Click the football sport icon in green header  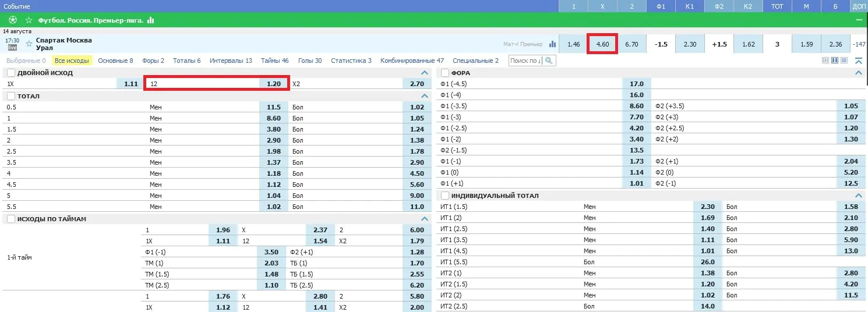[x=13, y=20]
